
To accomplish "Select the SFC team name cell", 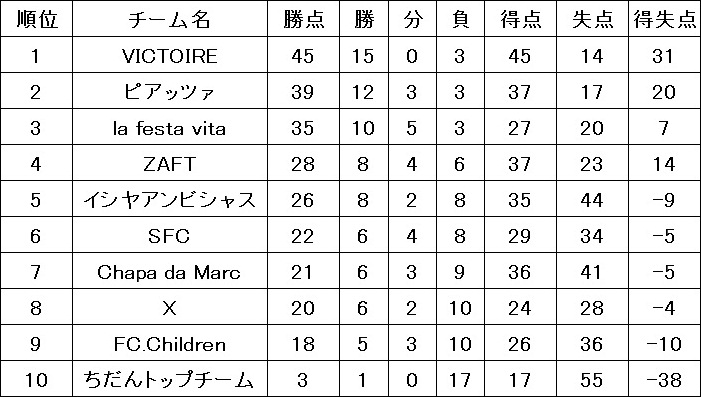I will (170, 235).
